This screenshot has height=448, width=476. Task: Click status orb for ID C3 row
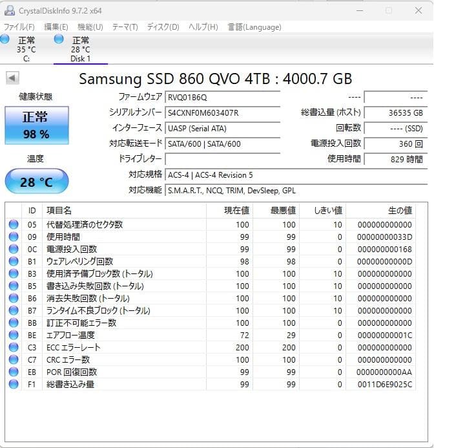coord(14,347)
